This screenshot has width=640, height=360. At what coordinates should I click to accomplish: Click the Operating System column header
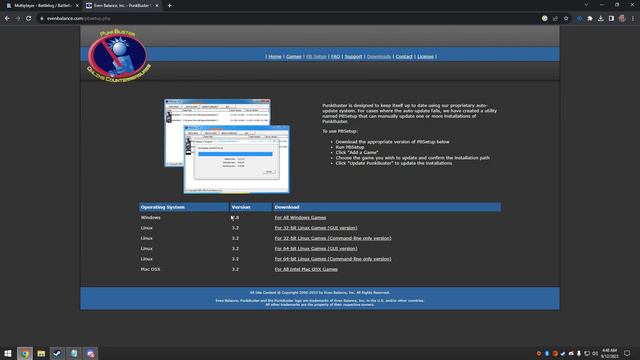click(184, 207)
